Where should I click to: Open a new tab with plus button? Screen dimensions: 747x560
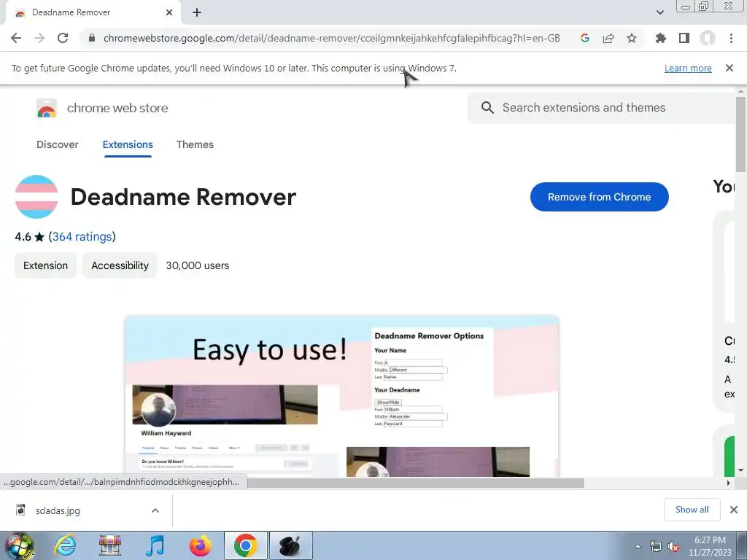coord(197,12)
